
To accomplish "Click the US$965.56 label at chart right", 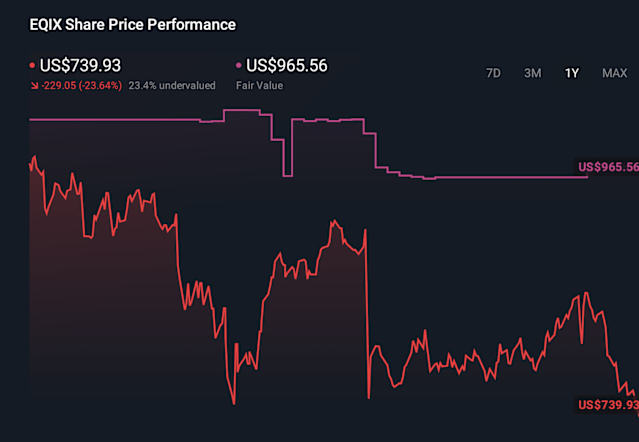I will [x=608, y=167].
